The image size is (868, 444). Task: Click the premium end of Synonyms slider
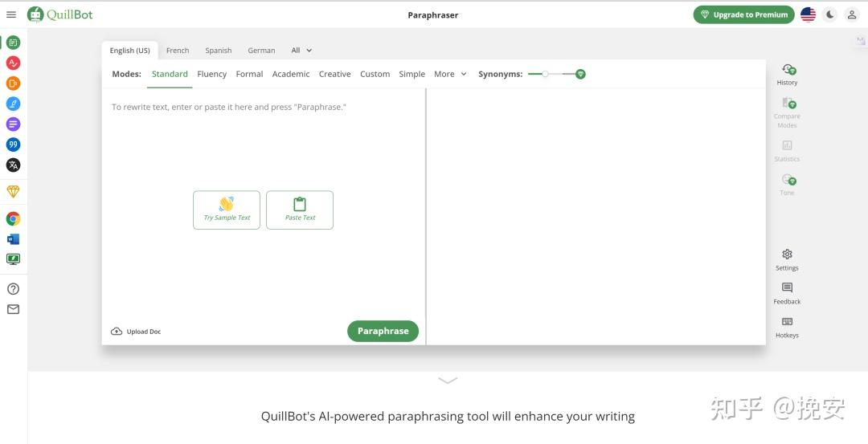point(580,74)
